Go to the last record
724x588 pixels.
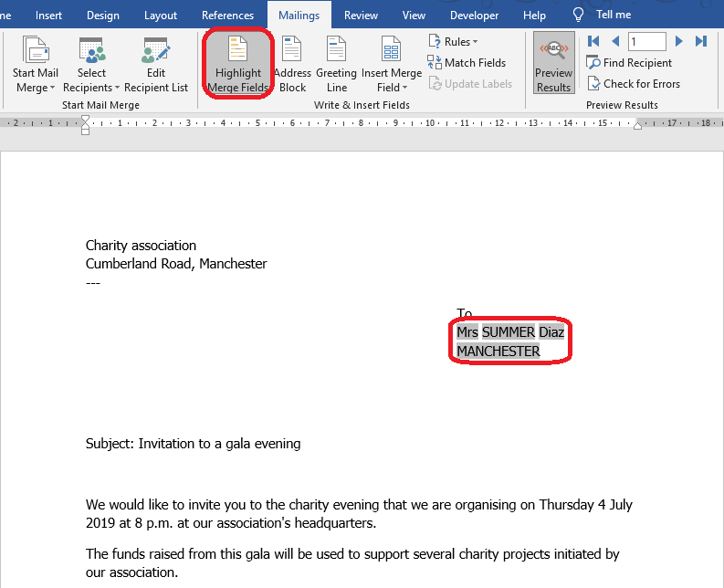pos(701,41)
